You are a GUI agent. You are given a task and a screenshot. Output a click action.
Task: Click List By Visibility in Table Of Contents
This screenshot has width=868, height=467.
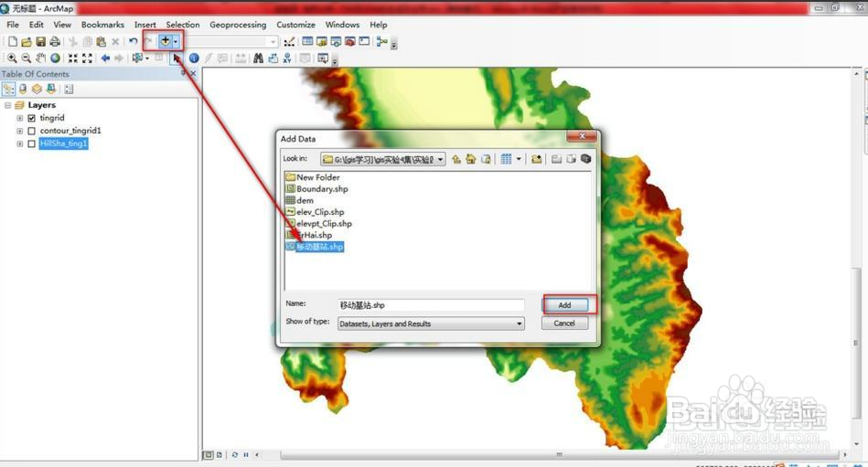point(37,89)
